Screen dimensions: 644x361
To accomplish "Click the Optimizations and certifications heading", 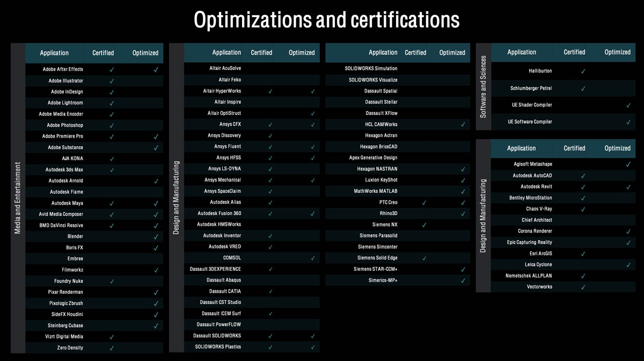I will 326,20.
